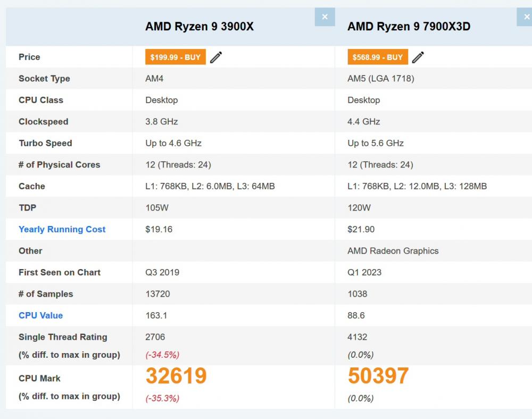The height and width of the screenshot is (419, 532).
Task: Click the Price row label
Action: (29, 57)
